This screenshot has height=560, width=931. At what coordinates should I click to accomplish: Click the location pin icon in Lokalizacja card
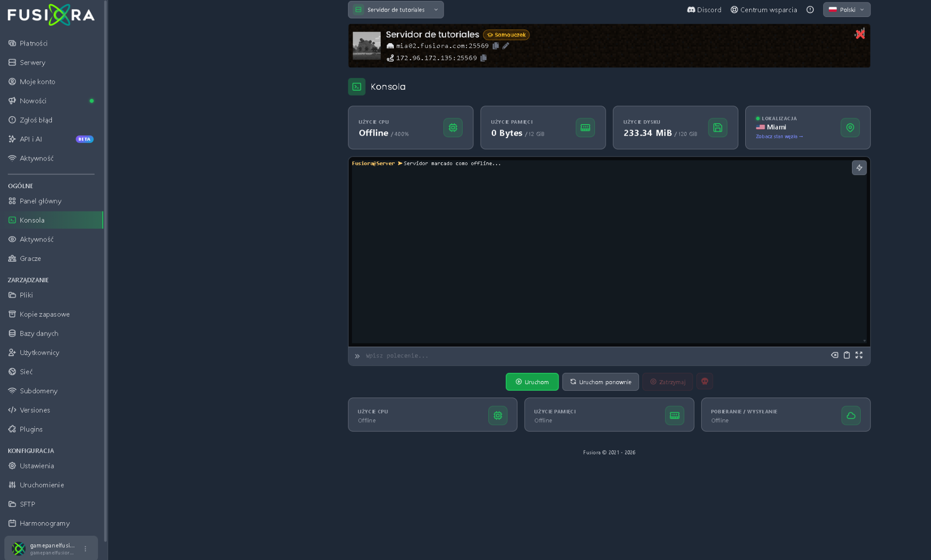850,128
